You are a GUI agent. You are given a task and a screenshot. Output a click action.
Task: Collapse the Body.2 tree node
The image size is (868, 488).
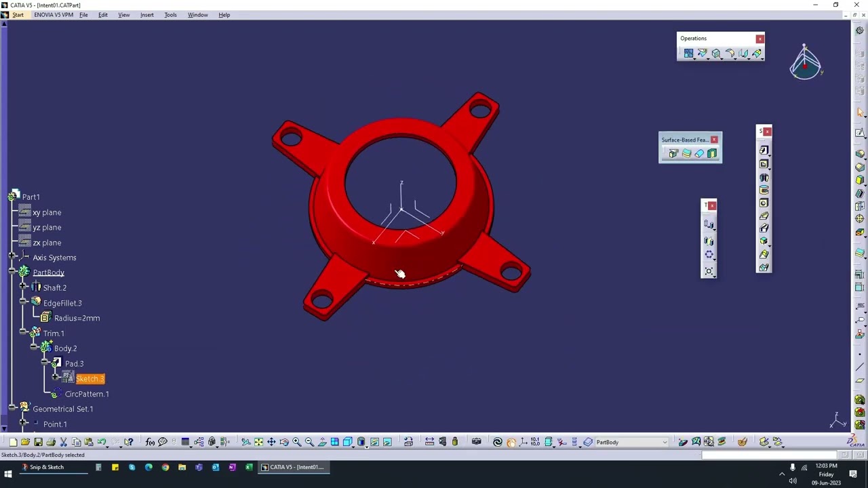pos(34,348)
